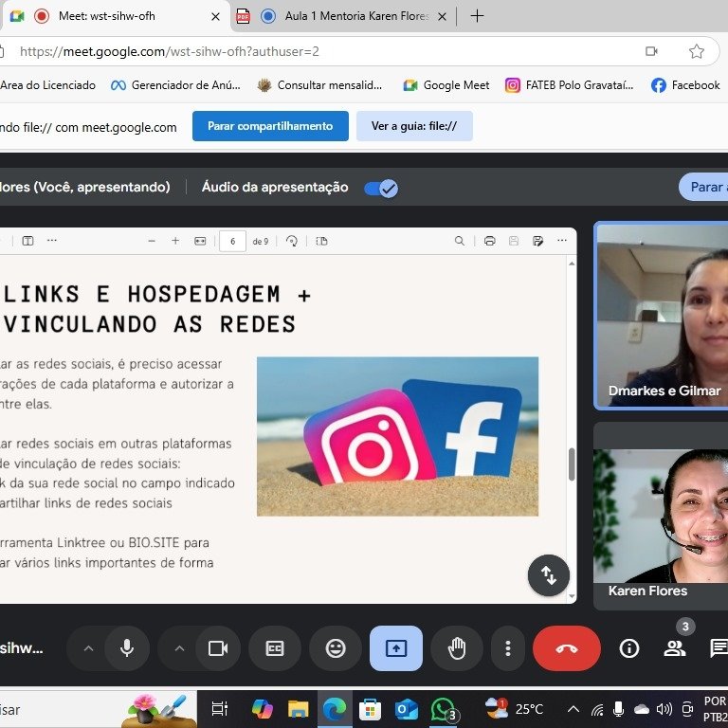Click the speaker volume tray icon
728x728 pixels.
(664, 709)
